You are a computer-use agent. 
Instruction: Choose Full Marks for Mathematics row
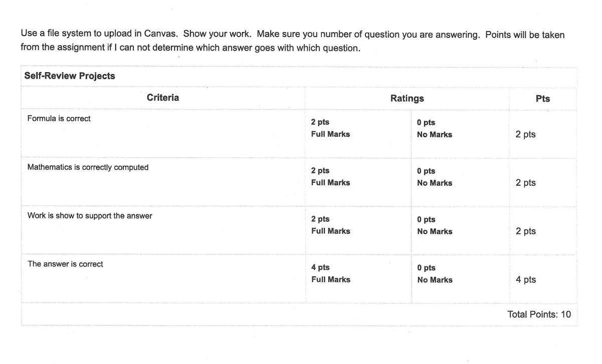point(330,177)
